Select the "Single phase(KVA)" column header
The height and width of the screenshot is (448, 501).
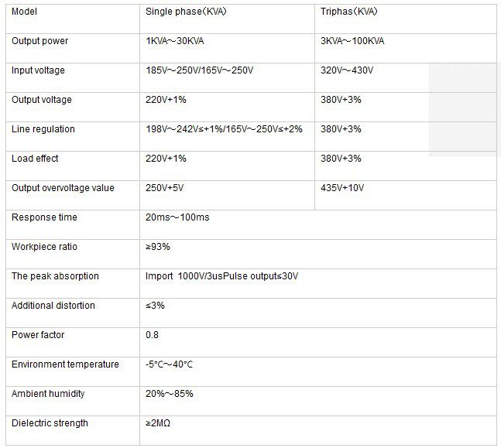pyautogui.click(x=185, y=12)
